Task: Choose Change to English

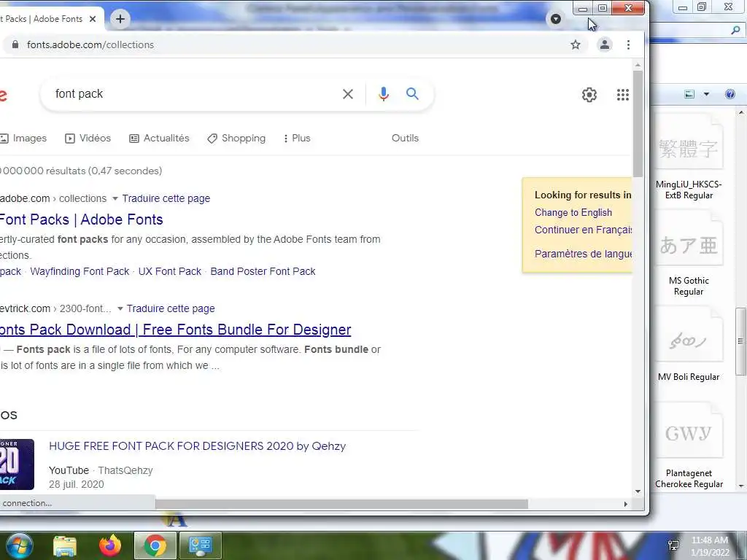Action: tap(573, 212)
